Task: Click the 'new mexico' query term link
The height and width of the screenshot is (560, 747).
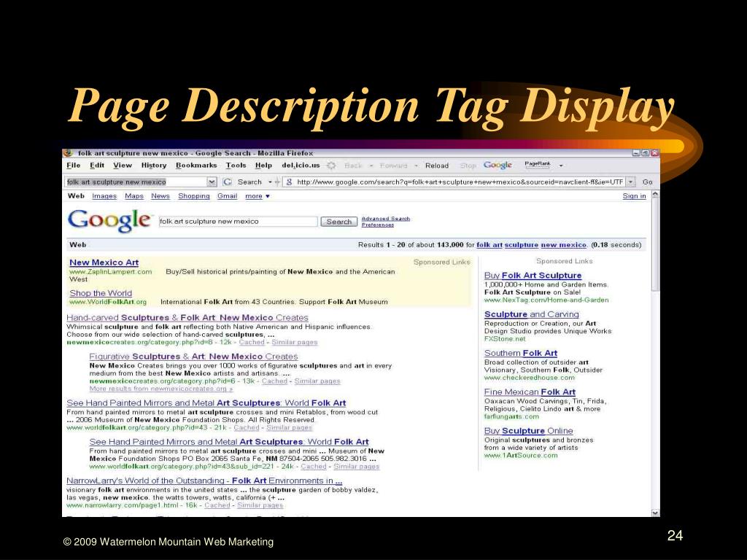Action: pos(564,245)
